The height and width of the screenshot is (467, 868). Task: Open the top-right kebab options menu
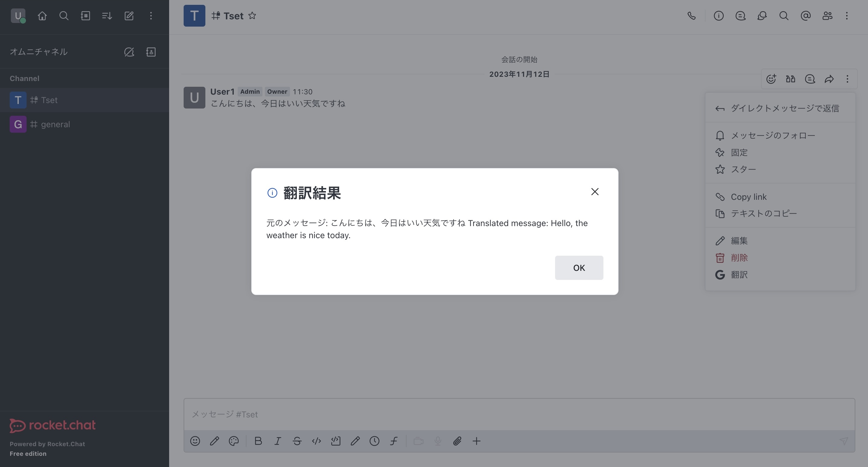click(847, 16)
